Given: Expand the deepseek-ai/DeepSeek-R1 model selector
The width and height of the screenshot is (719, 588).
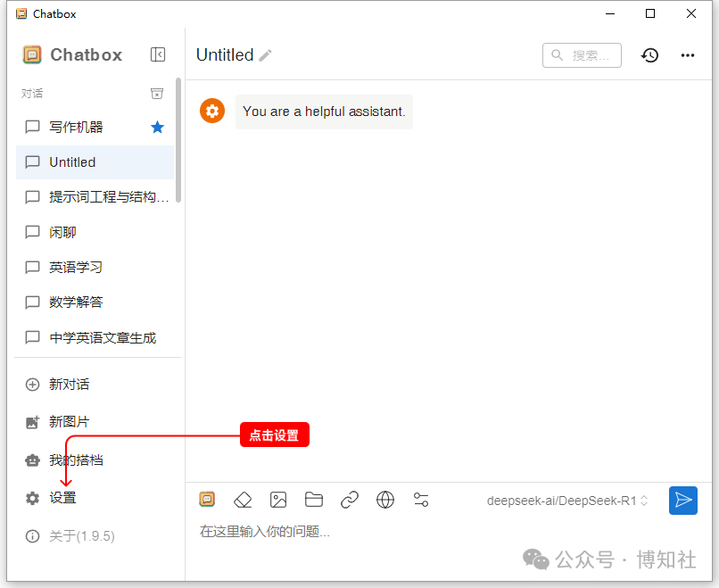Looking at the screenshot, I should point(567,501).
